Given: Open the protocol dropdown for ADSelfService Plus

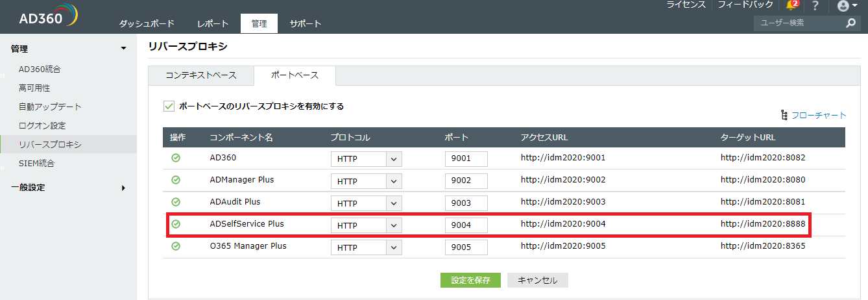Looking at the screenshot, I should pyautogui.click(x=367, y=225).
